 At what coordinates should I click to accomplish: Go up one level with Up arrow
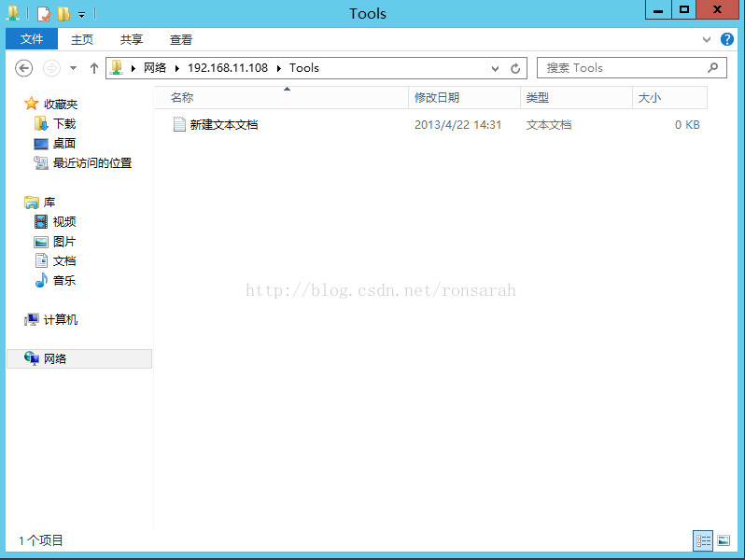(94, 68)
